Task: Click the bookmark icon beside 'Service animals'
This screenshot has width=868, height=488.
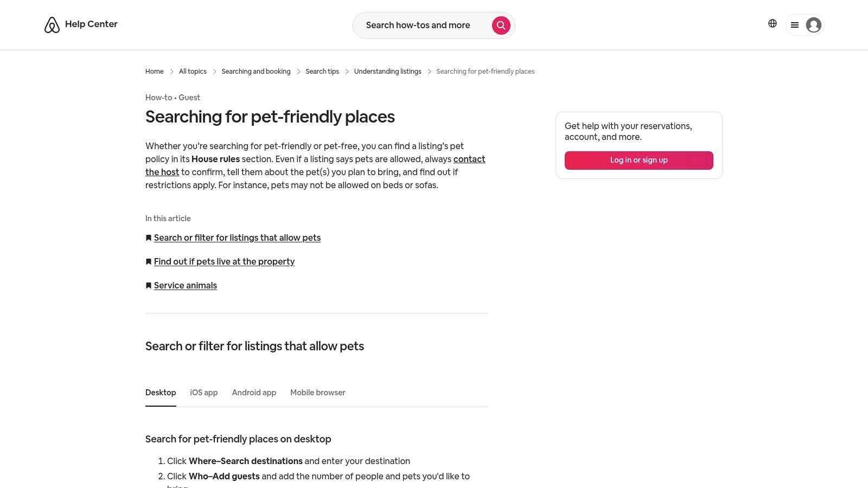Action: click(x=148, y=285)
